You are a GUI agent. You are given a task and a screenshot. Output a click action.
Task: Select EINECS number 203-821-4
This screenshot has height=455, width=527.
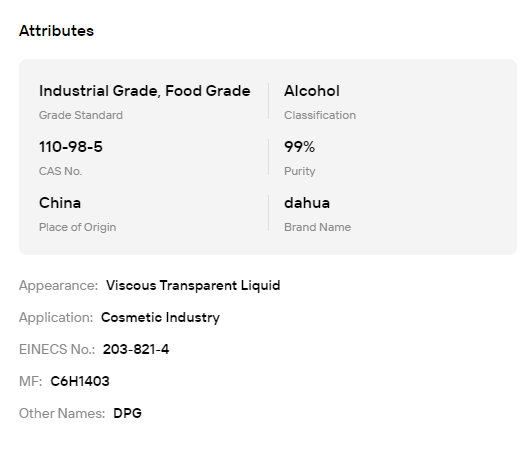(x=136, y=349)
